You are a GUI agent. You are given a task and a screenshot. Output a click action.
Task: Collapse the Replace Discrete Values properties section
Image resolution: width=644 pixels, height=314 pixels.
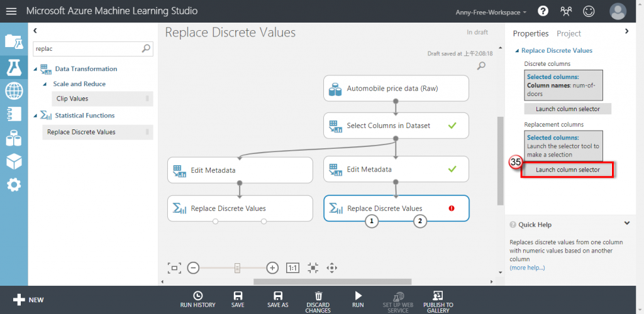(x=517, y=50)
